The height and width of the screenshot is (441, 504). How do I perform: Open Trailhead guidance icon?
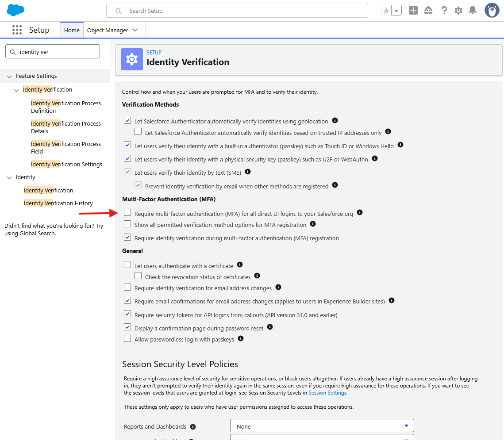tap(428, 11)
